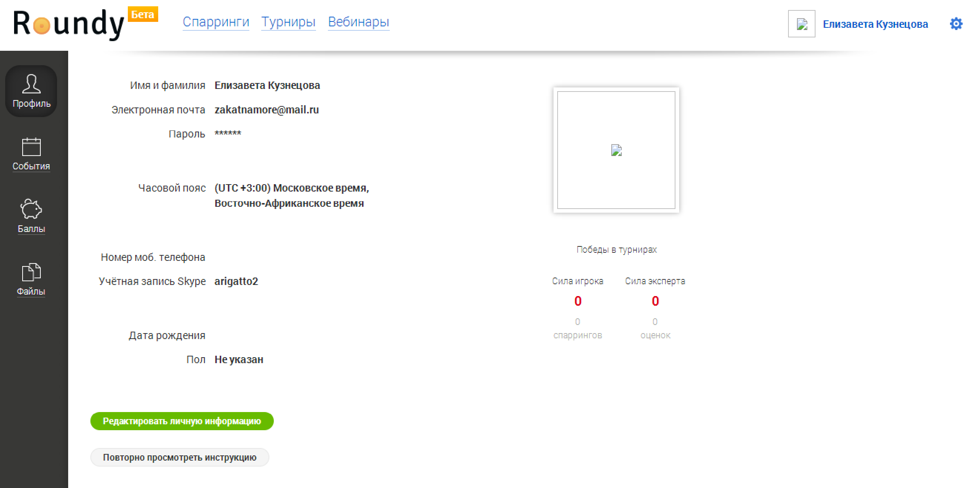The height and width of the screenshot is (488, 980).
Task: Open the Вебинары menu
Action: [358, 22]
